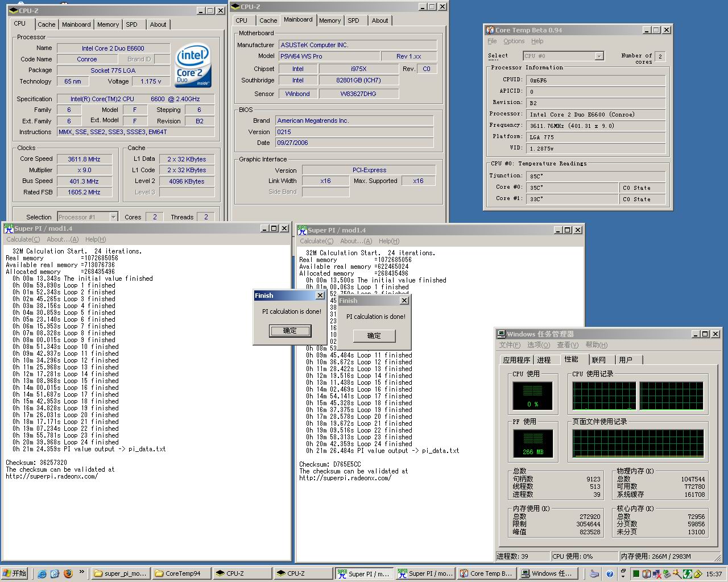Click 确定 in the right Finish dialog

coord(374,336)
